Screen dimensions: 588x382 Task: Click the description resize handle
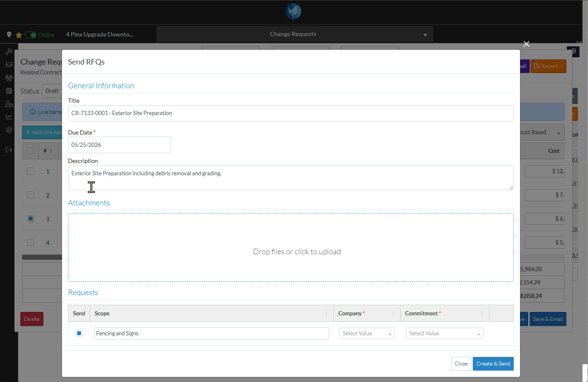pyautogui.click(x=511, y=188)
